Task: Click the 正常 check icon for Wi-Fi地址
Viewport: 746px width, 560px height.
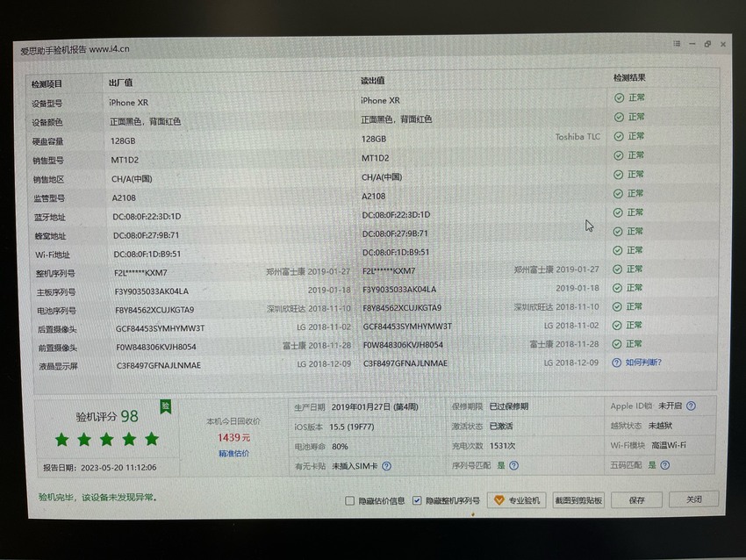Action: (x=618, y=251)
